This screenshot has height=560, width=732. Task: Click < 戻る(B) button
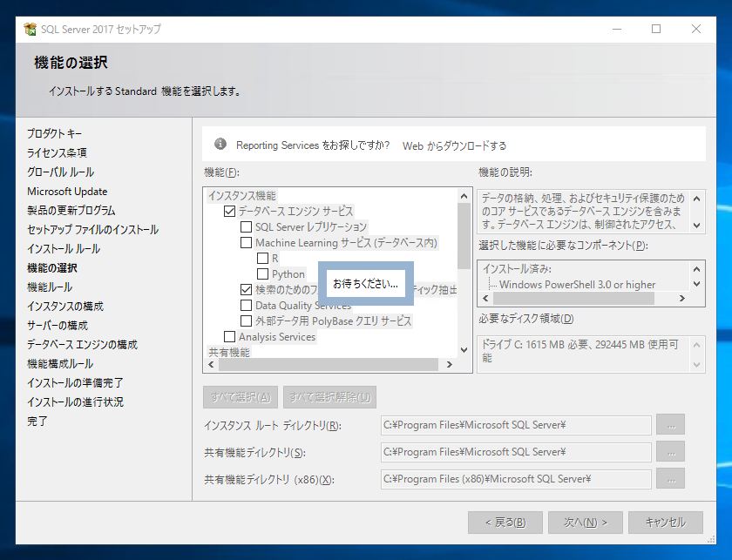505,523
